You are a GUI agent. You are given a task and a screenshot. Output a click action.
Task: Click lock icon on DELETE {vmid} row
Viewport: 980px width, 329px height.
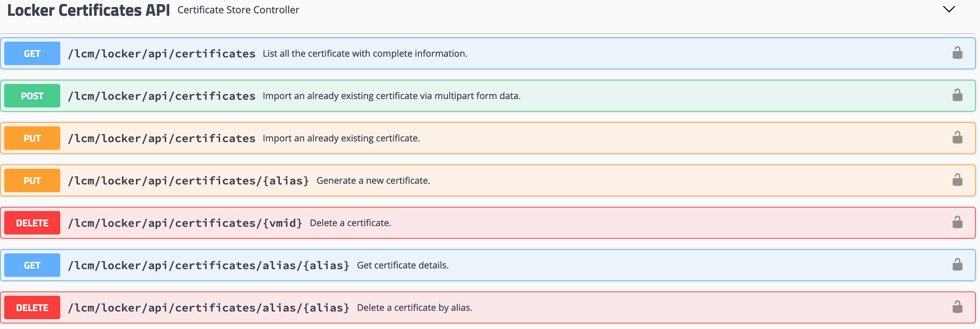(957, 222)
